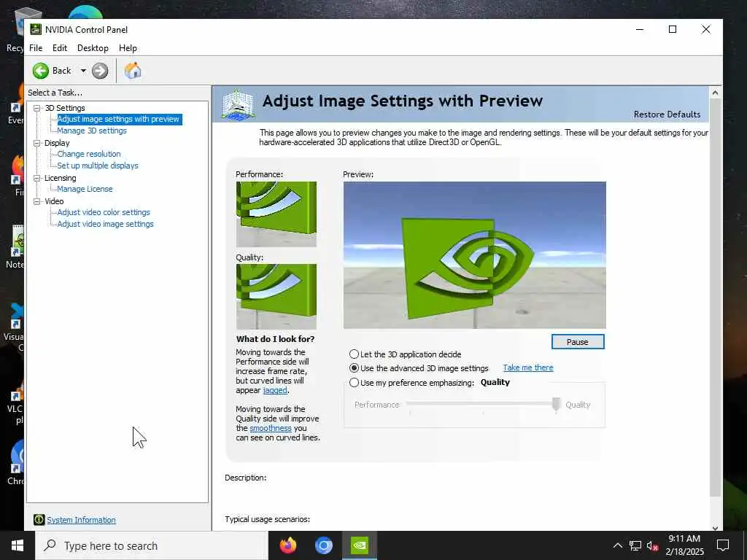
Task: Open the Help menu
Action: tap(128, 48)
